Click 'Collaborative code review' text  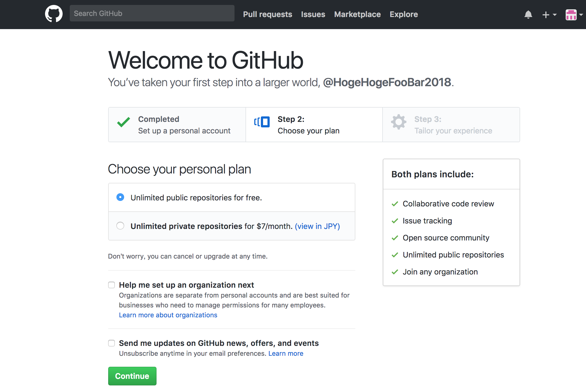pos(448,204)
